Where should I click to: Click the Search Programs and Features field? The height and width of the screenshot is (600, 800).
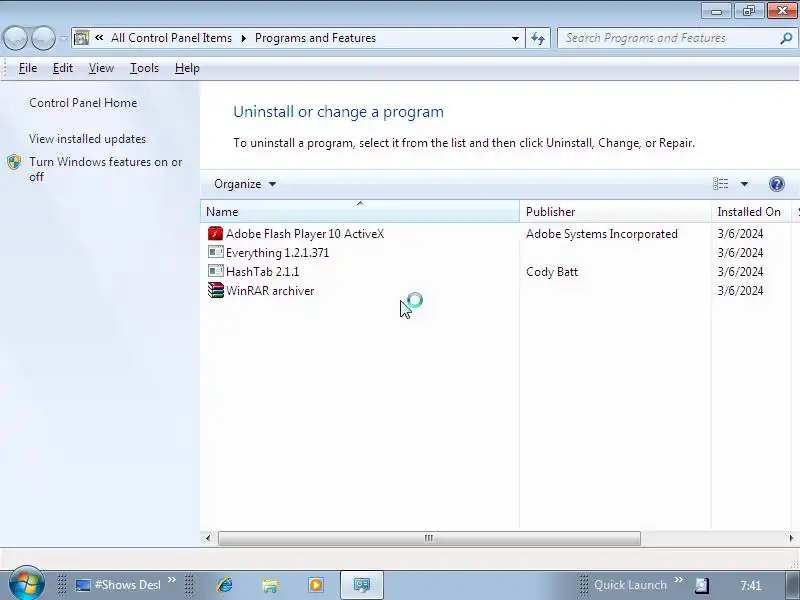tap(669, 38)
